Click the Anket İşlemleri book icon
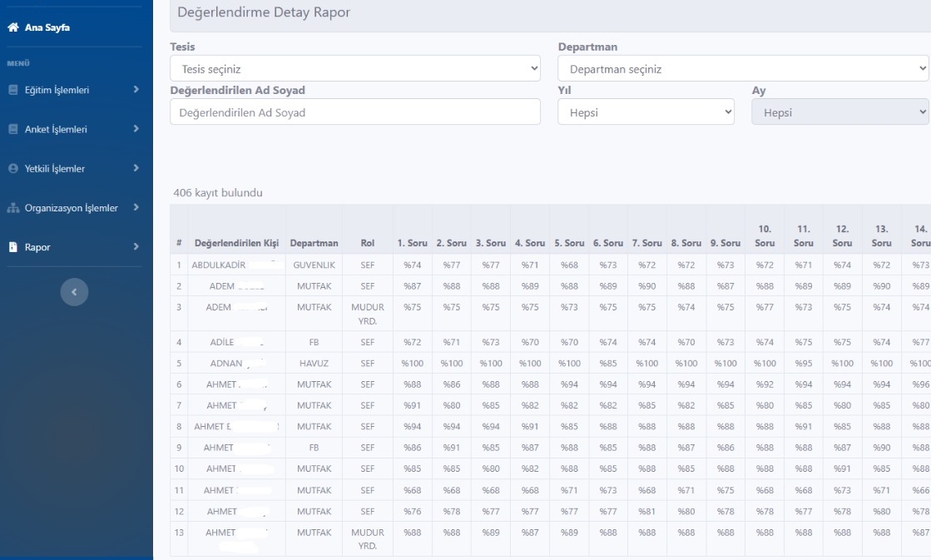 click(13, 129)
